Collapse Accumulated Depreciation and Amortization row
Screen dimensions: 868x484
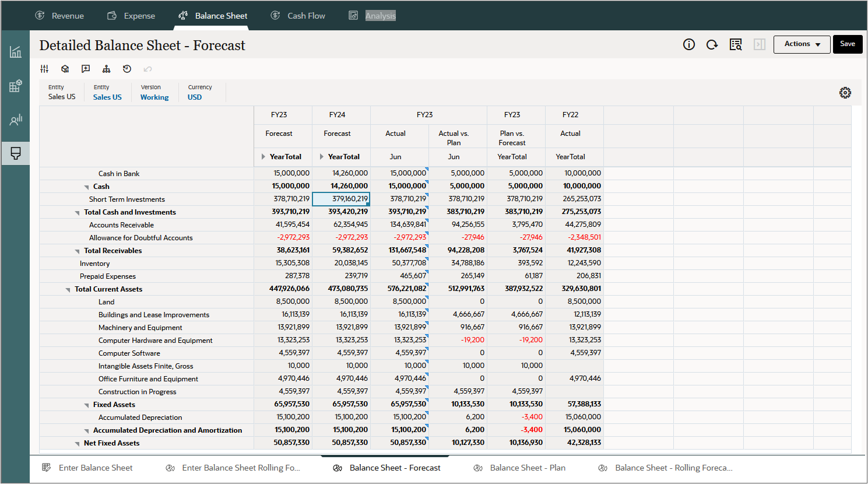point(87,431)
